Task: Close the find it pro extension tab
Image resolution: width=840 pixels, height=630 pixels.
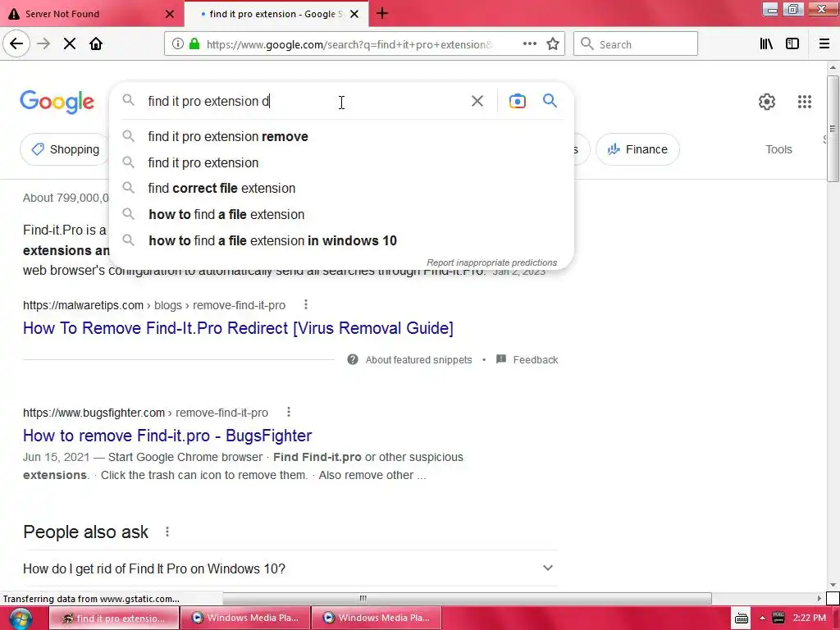Action: pyautogui.click(x=354, y=14)
